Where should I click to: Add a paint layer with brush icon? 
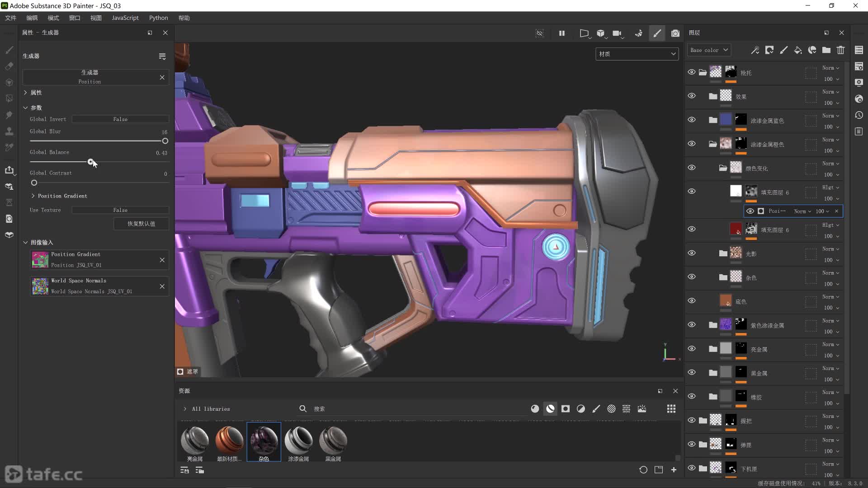tap(783, 50)
